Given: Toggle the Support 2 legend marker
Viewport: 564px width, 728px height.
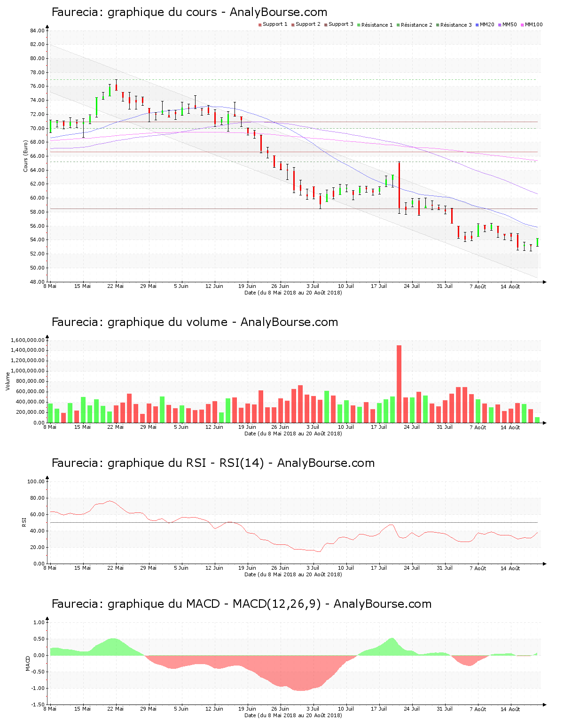Looking at the screenshot, I should (x=293, y=24).
